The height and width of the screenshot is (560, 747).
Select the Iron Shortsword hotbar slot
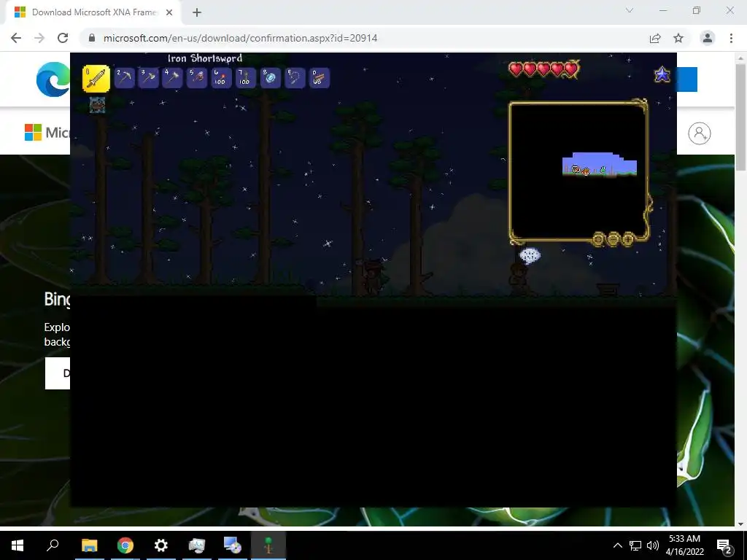[x=96, y=78]
